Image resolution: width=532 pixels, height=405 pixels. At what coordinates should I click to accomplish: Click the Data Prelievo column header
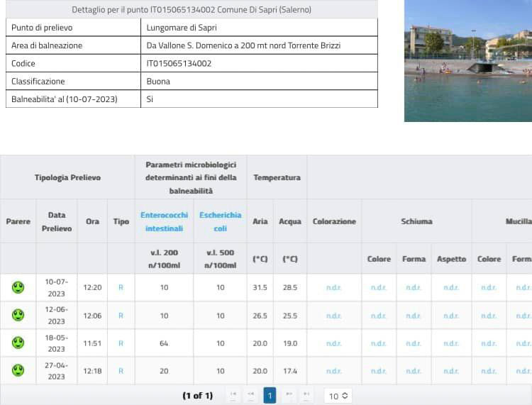[57, 221]
